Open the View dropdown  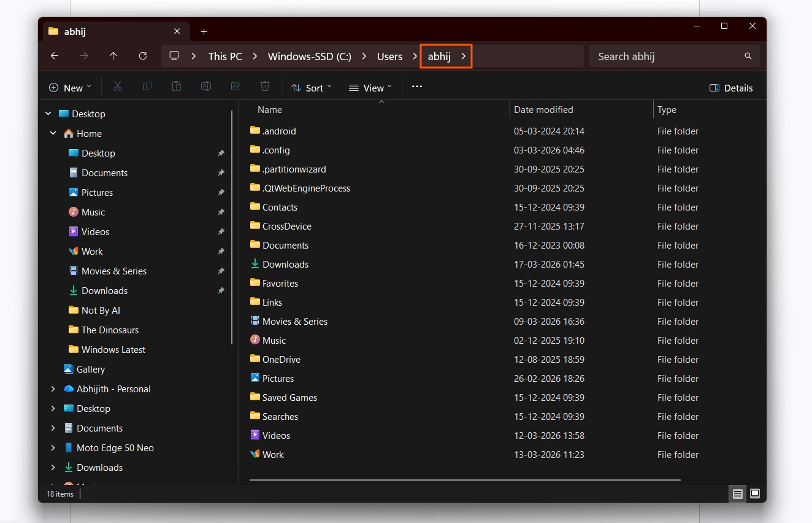pyautogui.click(x=370, y=87)
